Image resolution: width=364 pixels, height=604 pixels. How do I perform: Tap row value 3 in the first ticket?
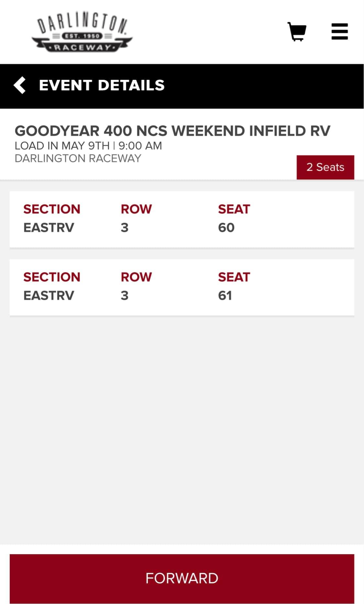125,228
